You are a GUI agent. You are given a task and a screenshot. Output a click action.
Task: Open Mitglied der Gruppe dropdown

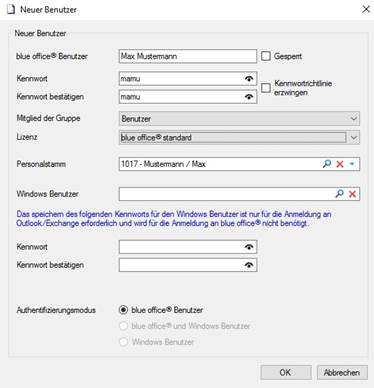coord(239,119)
